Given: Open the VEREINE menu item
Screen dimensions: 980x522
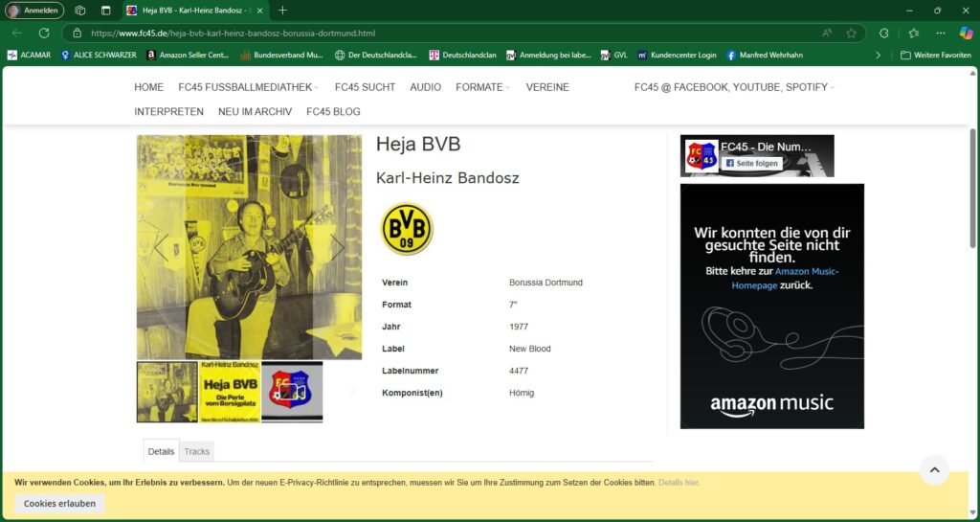Looking at the screenshot, I should (x=547, y=87).
